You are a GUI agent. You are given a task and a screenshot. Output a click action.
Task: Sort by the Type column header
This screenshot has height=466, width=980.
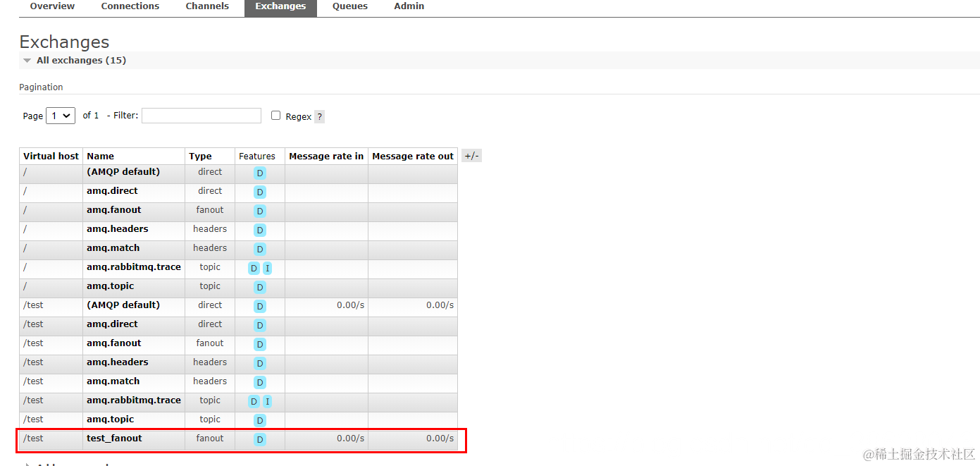(200, 157)
